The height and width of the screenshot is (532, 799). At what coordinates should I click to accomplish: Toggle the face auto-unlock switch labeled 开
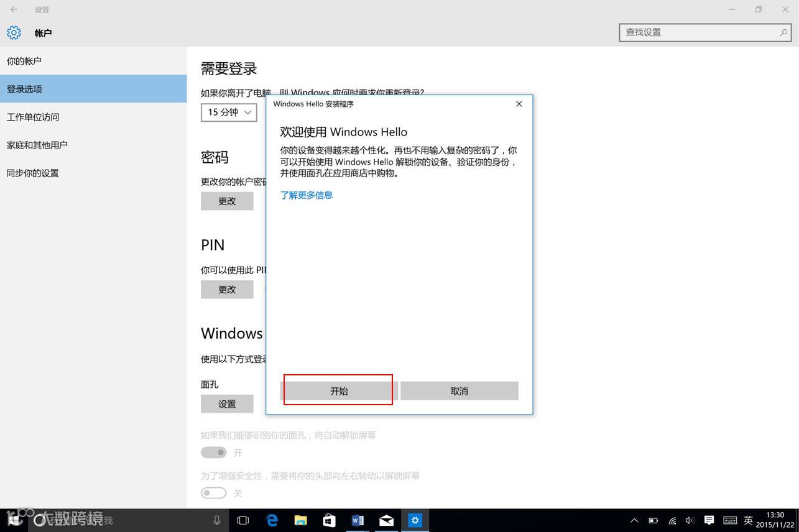coord(213,452)
